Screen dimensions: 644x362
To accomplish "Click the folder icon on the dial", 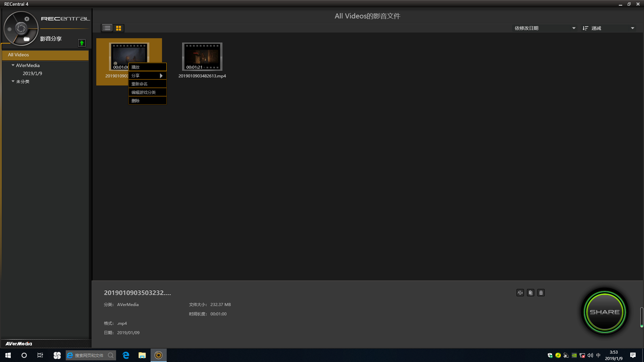I will point(26,39).
